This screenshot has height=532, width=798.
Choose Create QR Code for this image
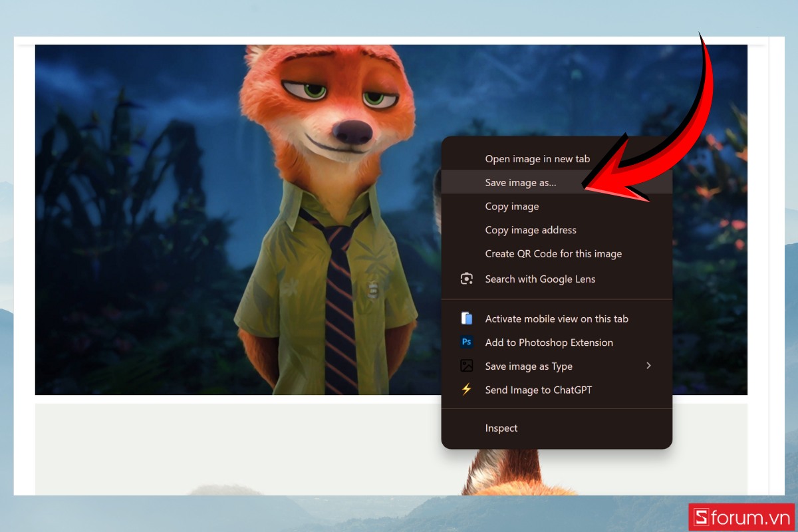pyautogui.click(x=553, y=253)
